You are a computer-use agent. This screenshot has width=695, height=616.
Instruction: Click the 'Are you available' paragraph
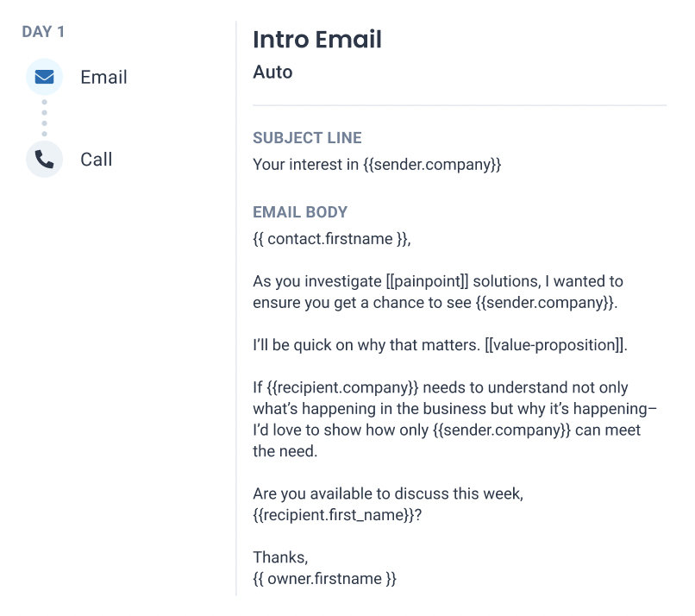point(388,504)
